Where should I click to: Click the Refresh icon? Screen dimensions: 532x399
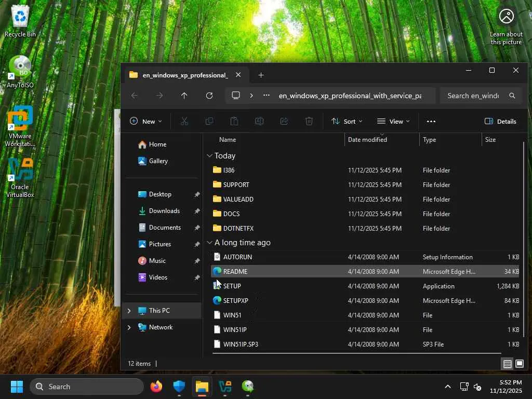(x=209, y=96)
